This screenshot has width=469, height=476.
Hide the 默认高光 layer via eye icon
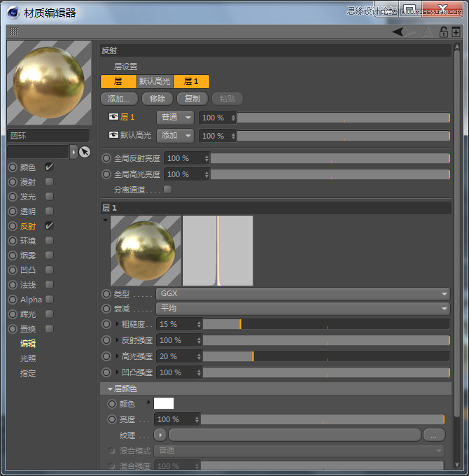coord(114,135)
